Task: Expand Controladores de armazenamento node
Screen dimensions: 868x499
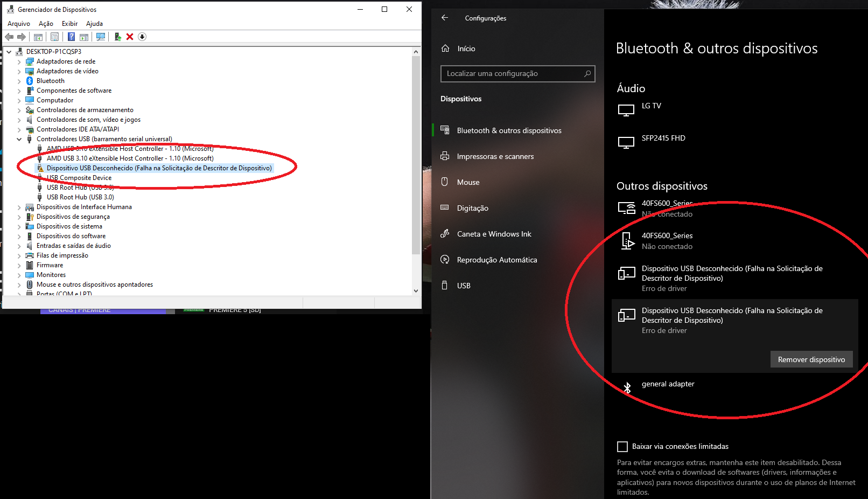Action: 19,110
